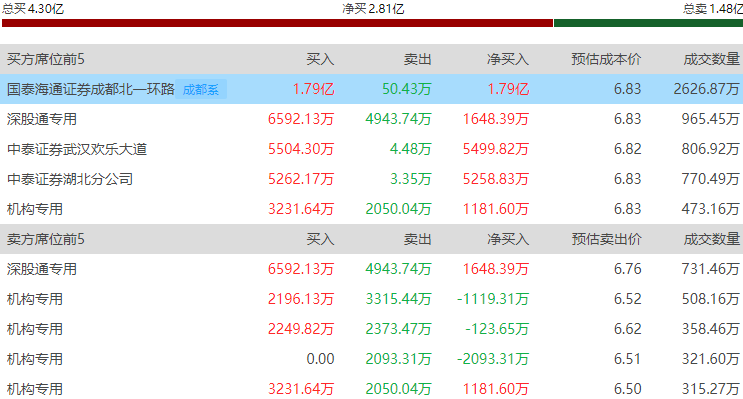
Task: Click 4943.74万 in the 731.46万 row
Action: [x=399, y=269]
